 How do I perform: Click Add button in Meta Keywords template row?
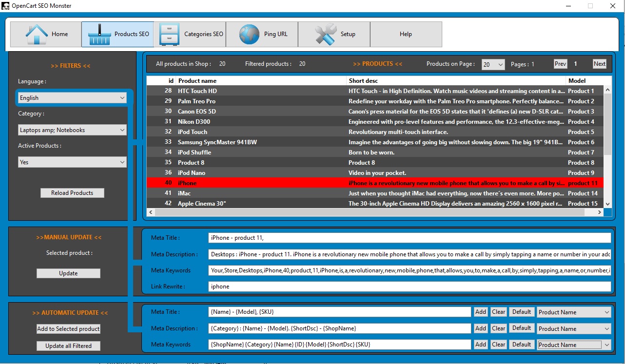click(481, 345)
